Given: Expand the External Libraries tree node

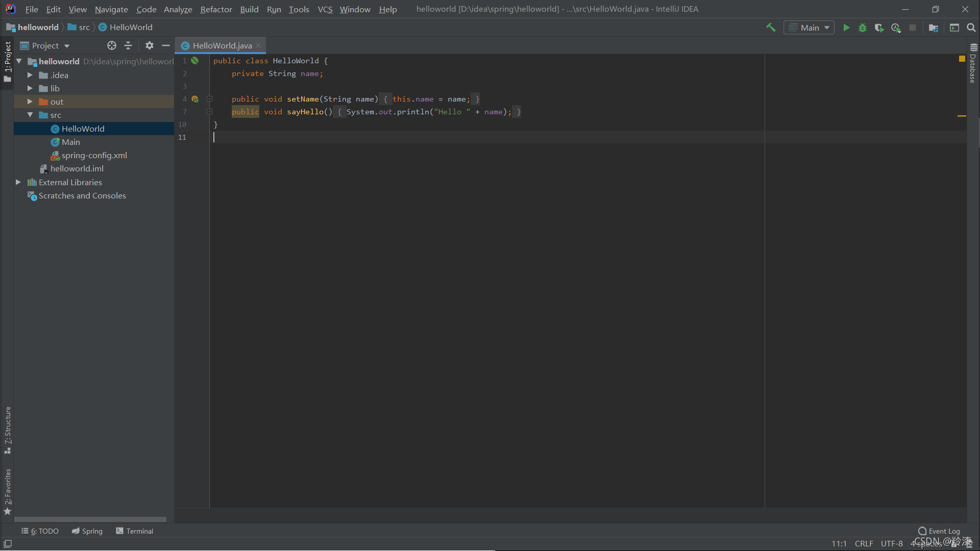Looking at the screenshot, I should click(x=17, y=182).
